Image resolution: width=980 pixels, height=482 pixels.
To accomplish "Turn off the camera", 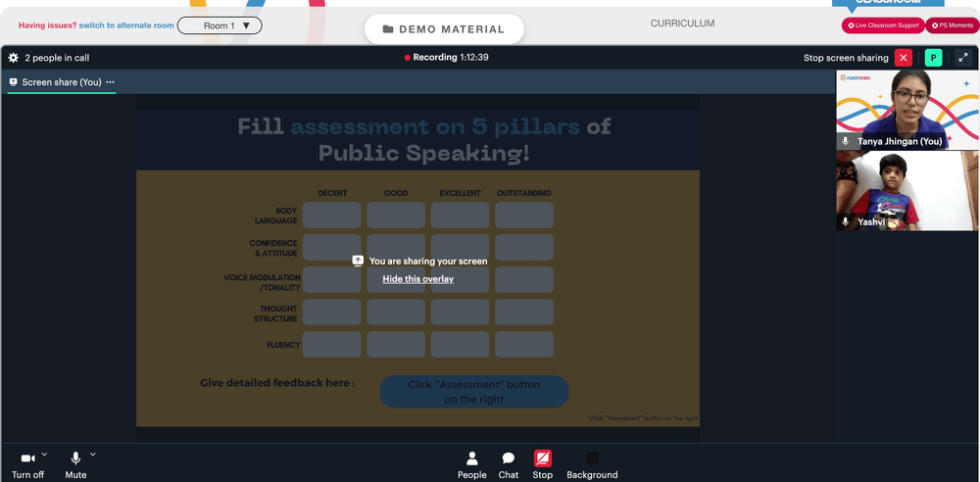I will (28, 463).
